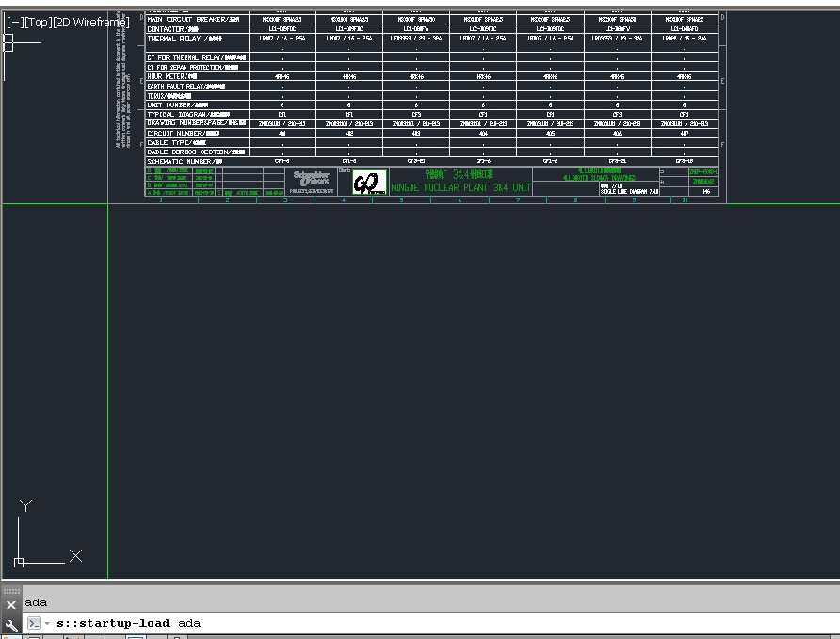This screenshot has width=840, height=639.
Task: Click the command prompt icon
Action: [x=34, y=624]
